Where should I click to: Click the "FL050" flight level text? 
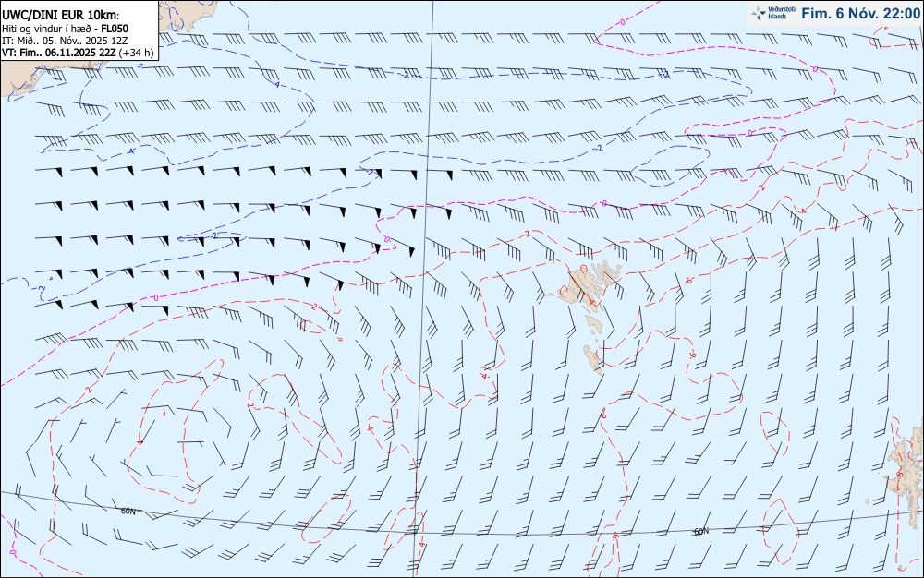(115, 29)
